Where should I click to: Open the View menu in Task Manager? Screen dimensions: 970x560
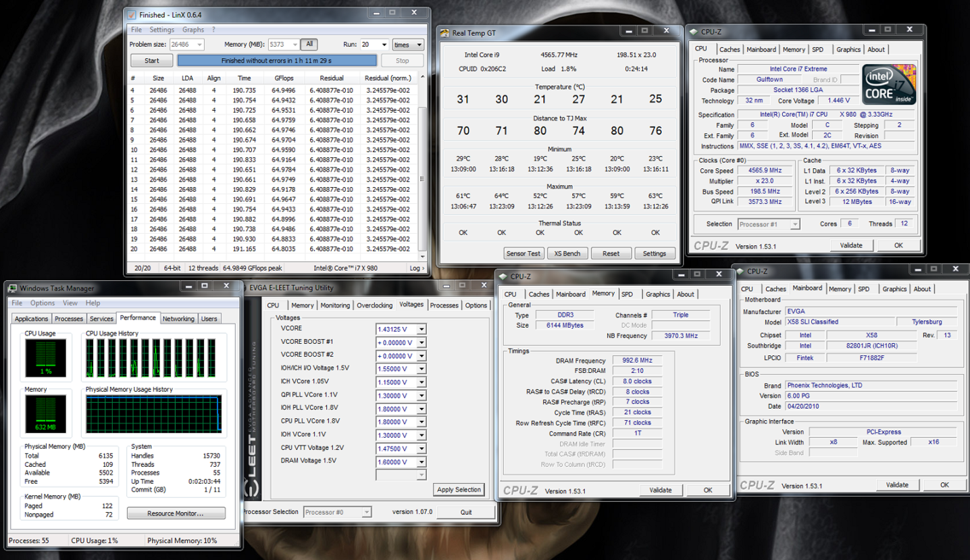[70, 303]
